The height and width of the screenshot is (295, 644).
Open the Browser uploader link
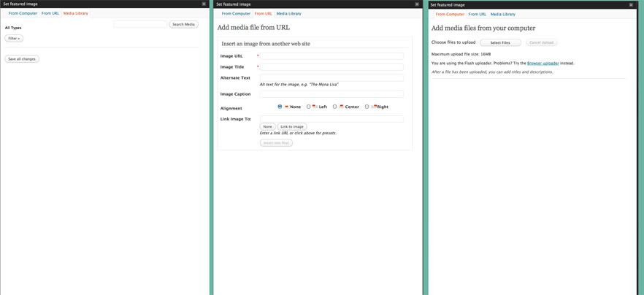click(543, 63)
